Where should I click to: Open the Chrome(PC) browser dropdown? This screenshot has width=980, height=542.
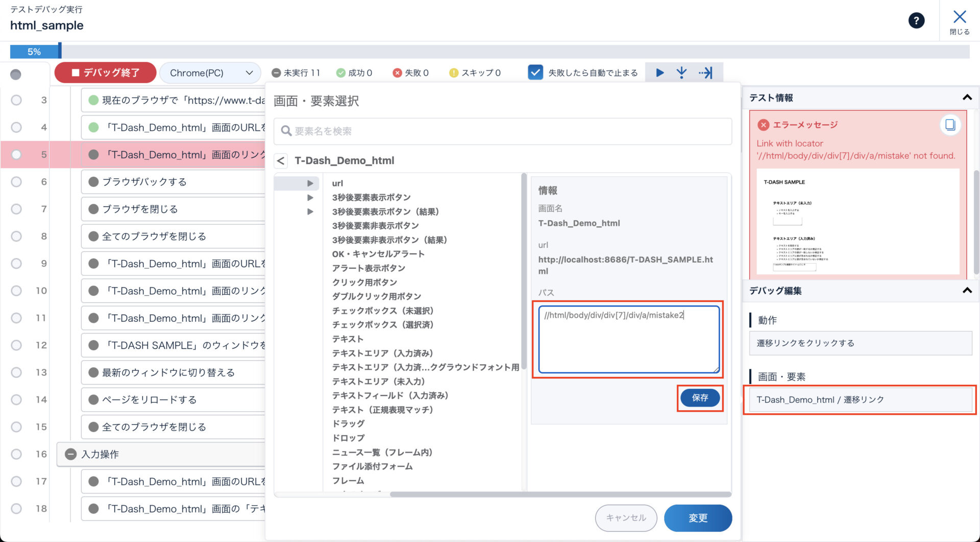tap(210, 73)
